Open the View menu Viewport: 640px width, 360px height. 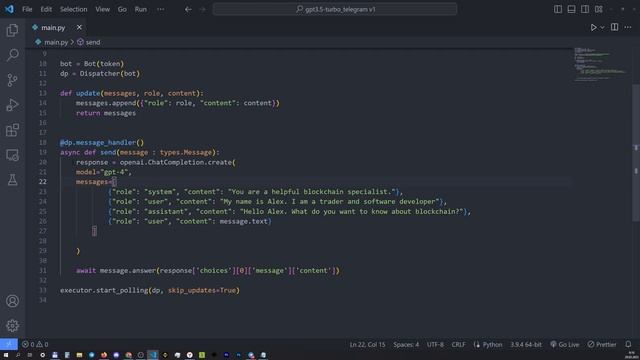pos(102,9)
